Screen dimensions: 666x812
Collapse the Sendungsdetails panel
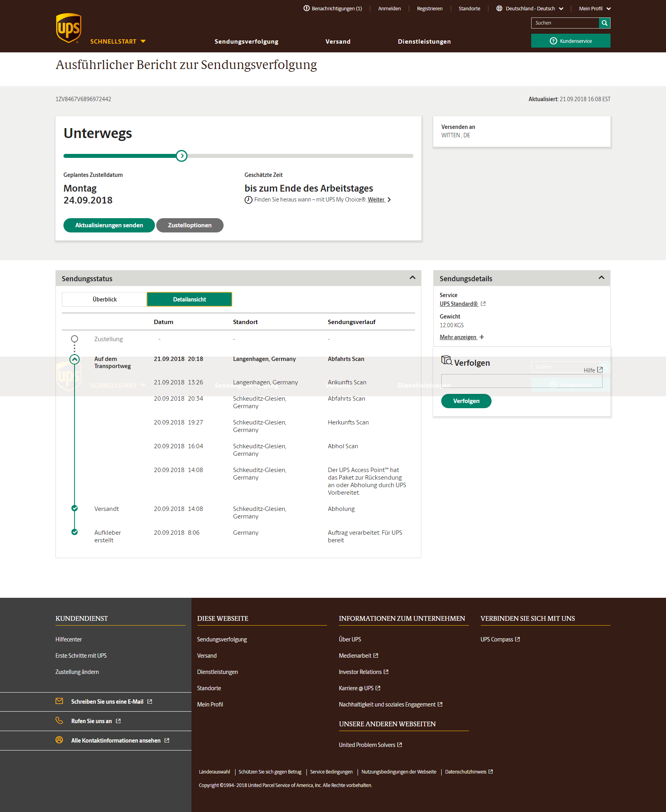(x=601, y=278)
